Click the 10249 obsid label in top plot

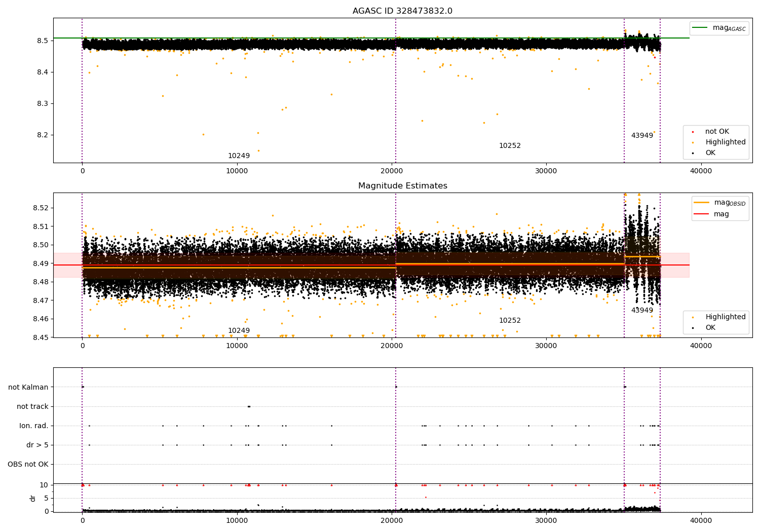click(x=239, y=156)
